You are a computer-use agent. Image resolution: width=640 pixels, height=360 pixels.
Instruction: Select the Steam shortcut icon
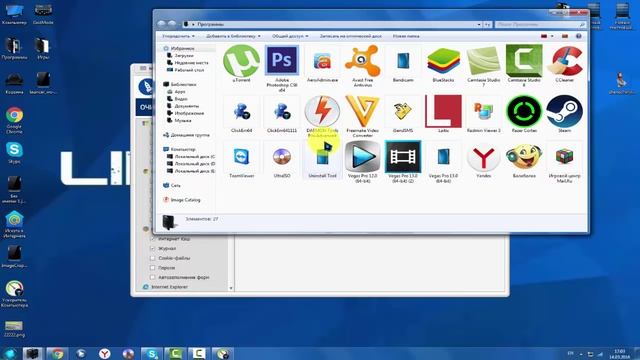pos(564,111)
